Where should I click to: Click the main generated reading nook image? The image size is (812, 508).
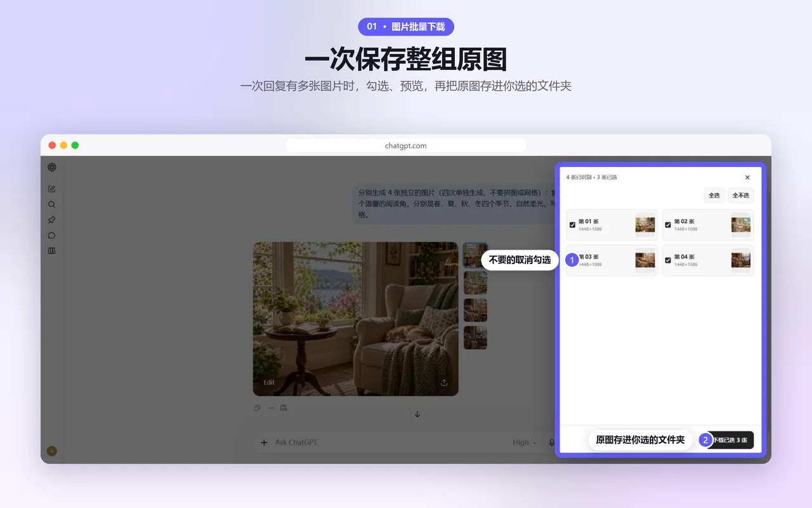(355, 319)
